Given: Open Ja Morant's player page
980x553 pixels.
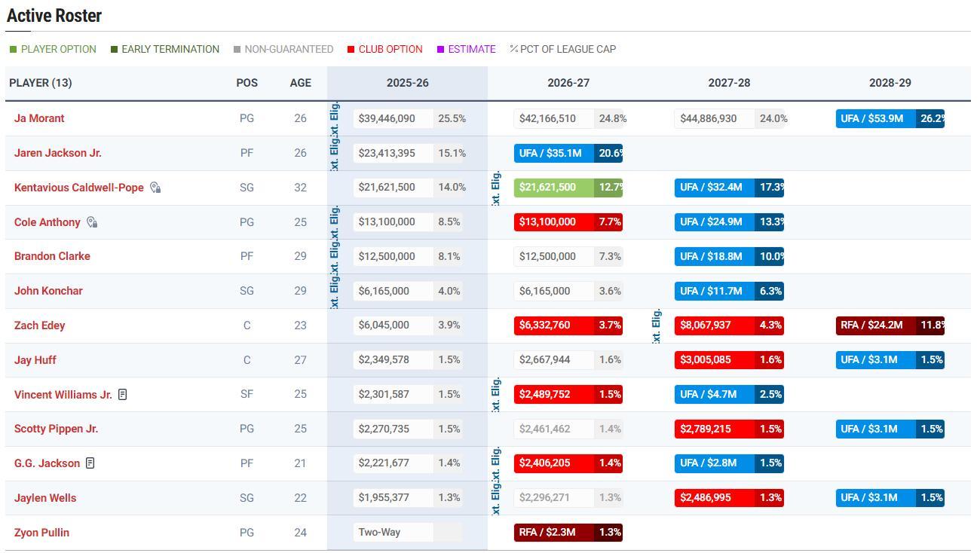Looking at the screenshot, I should pyautogui.click(x=39, y=118).
